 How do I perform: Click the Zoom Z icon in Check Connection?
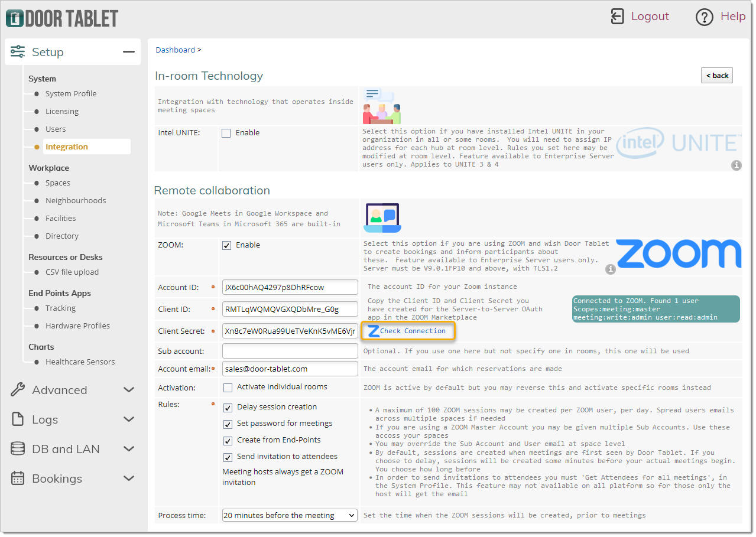[x=373, y=331]
